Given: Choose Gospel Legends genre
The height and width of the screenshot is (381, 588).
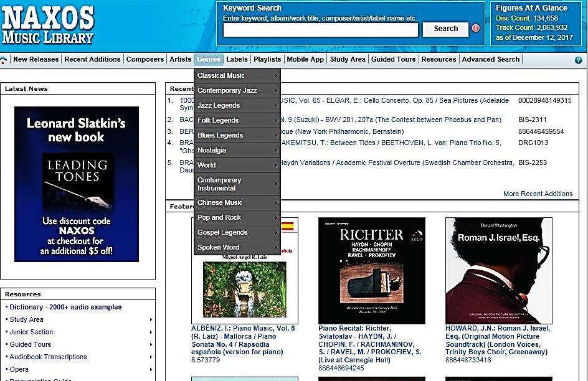Looking at the screenshot, I should coord(237,233).
